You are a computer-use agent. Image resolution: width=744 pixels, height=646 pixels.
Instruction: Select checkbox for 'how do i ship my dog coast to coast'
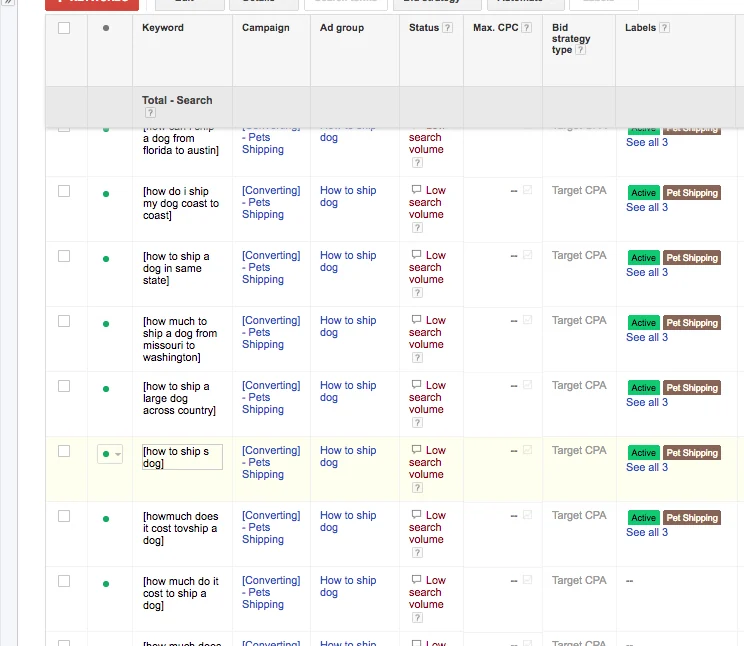(x=64, y=191)
